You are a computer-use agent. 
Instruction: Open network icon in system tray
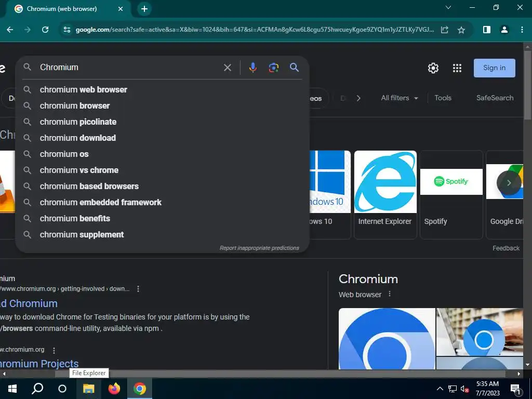coord(453,389)
